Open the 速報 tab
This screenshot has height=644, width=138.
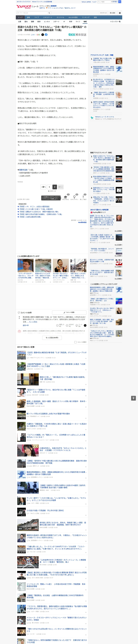28,17
